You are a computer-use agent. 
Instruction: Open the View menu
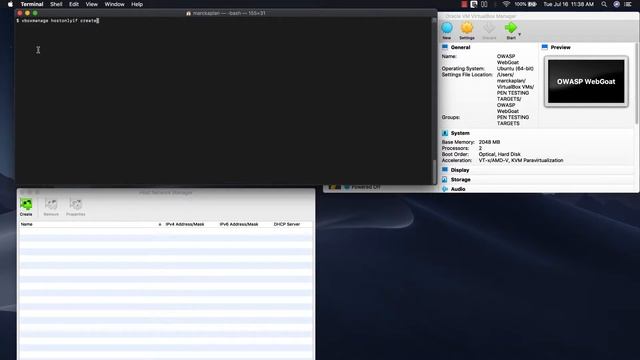point(91,4)
